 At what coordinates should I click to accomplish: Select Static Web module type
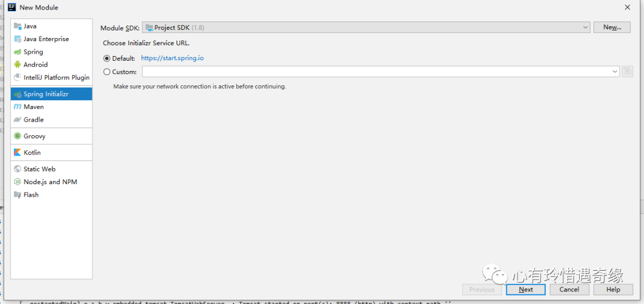(x=51, y=169)
